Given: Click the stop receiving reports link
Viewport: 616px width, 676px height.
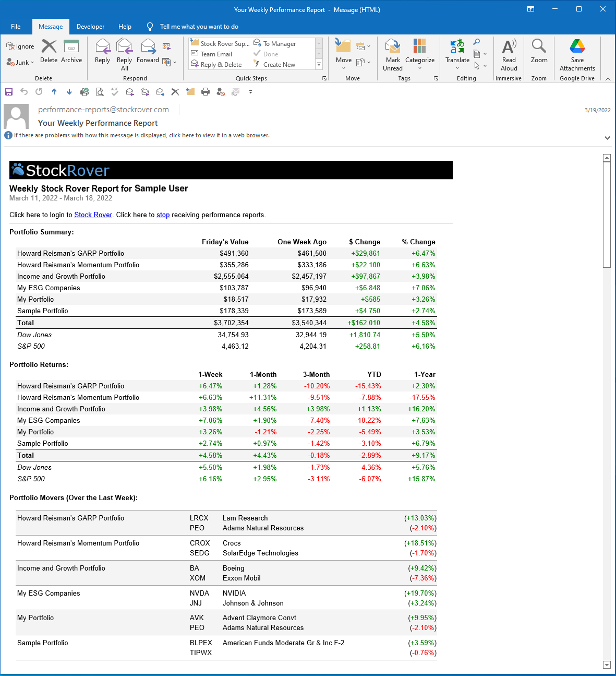Looking at the screenshot, I should [163, 215].
